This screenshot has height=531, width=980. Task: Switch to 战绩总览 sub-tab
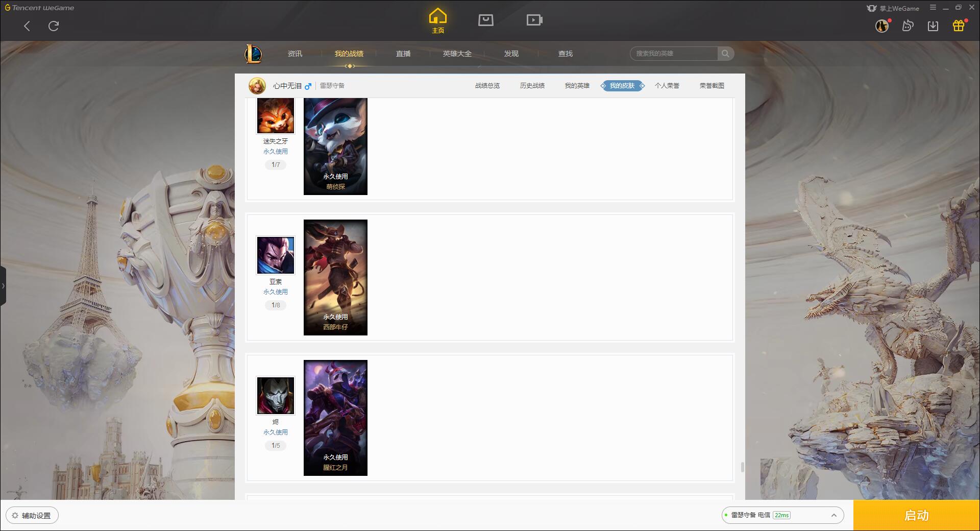487,86
